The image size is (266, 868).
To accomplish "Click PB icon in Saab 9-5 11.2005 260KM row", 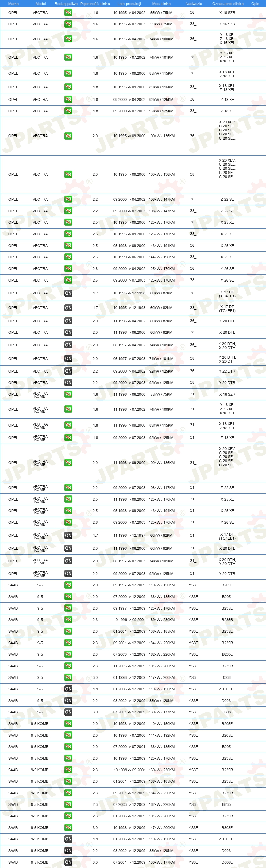I will (x=68, y=666).
